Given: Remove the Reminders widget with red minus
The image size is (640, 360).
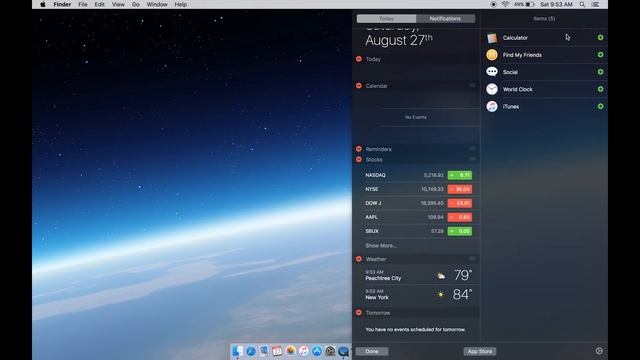Looking at the screenshot, I should (359, 149).
